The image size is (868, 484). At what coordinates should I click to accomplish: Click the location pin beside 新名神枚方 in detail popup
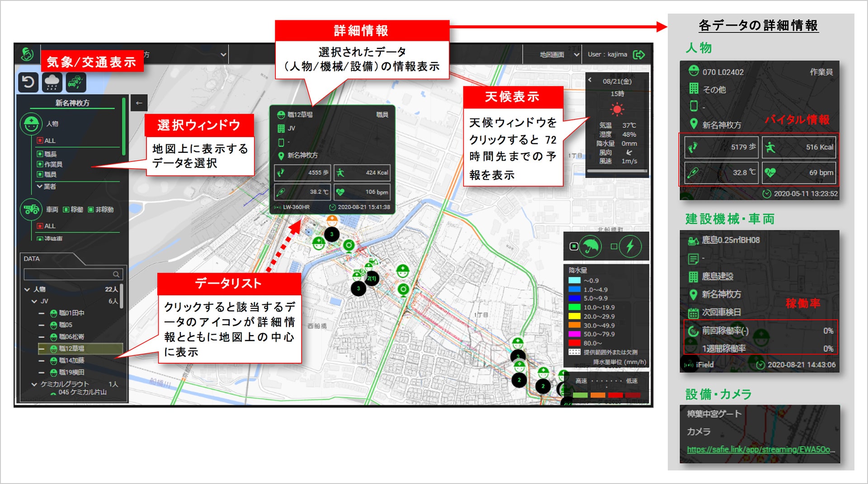point(281,156)
